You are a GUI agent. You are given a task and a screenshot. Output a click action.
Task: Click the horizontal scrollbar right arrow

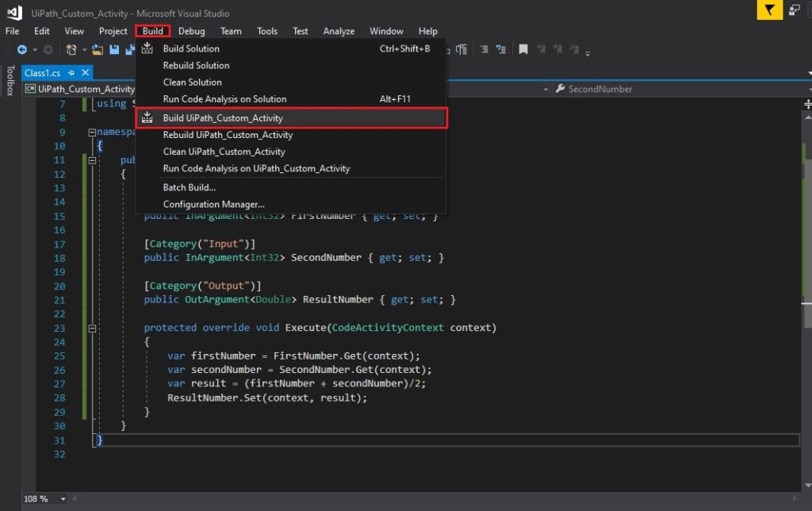tap(795, 498)
